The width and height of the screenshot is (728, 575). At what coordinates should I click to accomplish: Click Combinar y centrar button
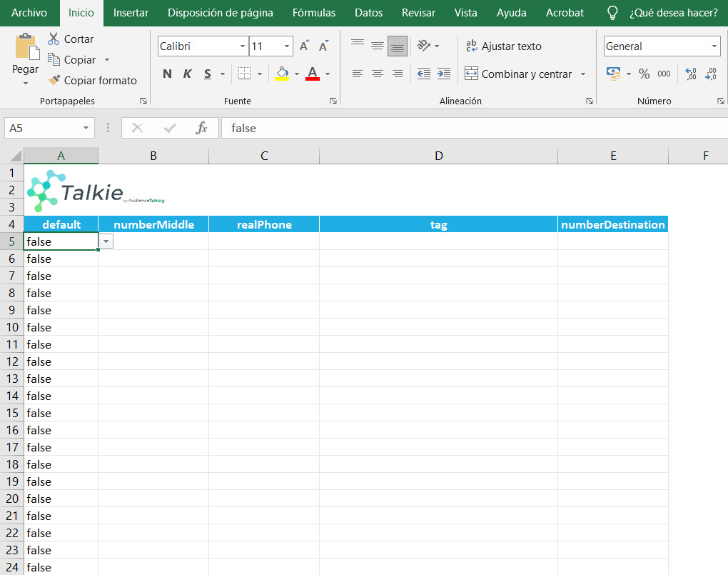[518, 74]
